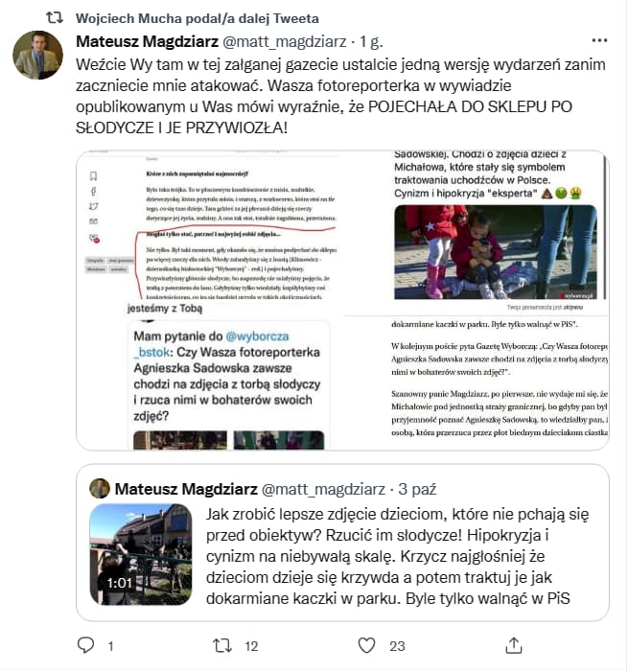Click the reply speech bubble icon
Image resolution: width=628 pixels, height=672 pixels.
85,645
